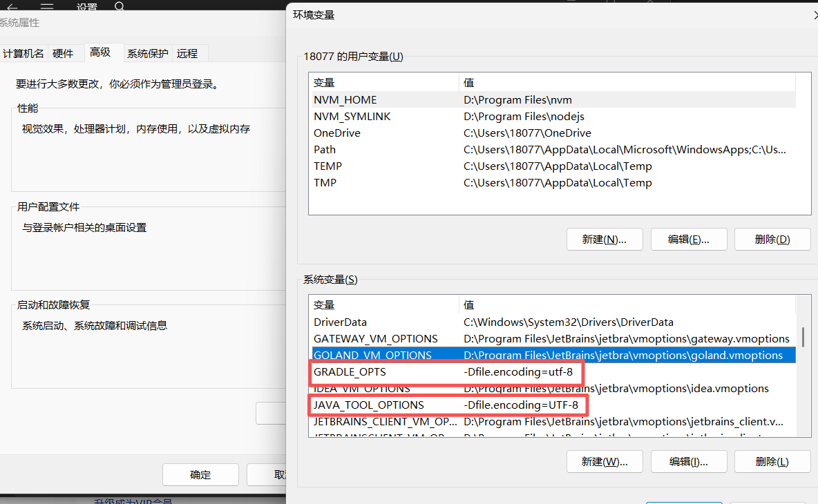Image resolution: width=818 pixels, height=504 pixels.
Task: Click the back arrow in Settings window
Action: coord(12,6)
